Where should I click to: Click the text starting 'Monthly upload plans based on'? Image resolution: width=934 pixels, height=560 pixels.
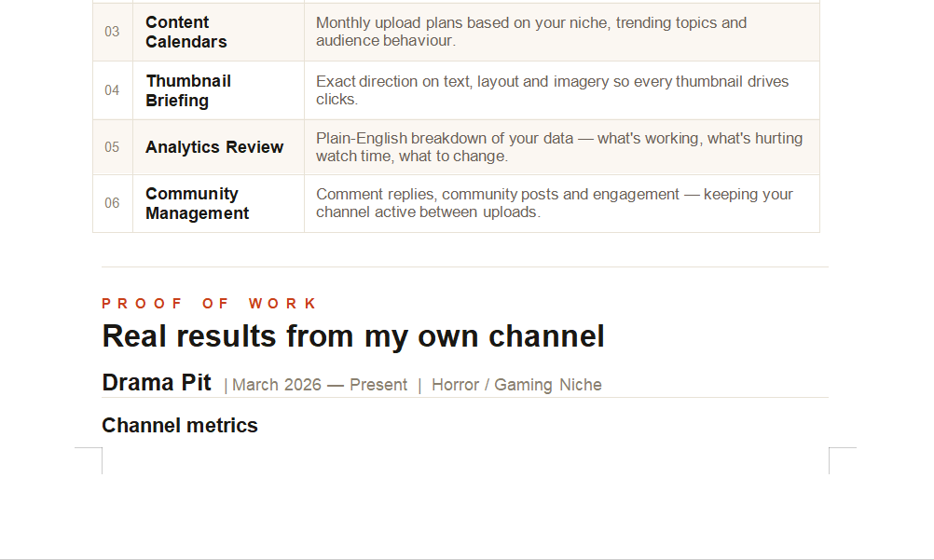pyautogui.click(x=530, y=32)
